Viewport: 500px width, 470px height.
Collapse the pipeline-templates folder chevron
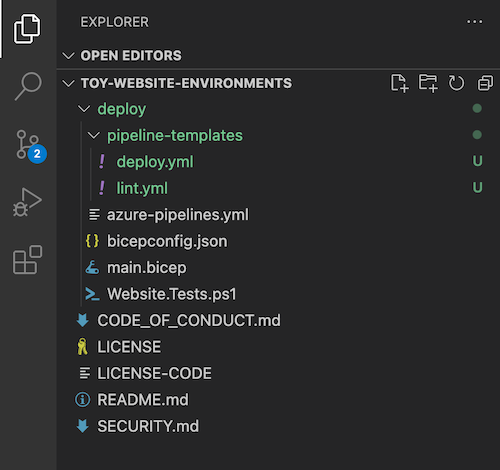93,135
